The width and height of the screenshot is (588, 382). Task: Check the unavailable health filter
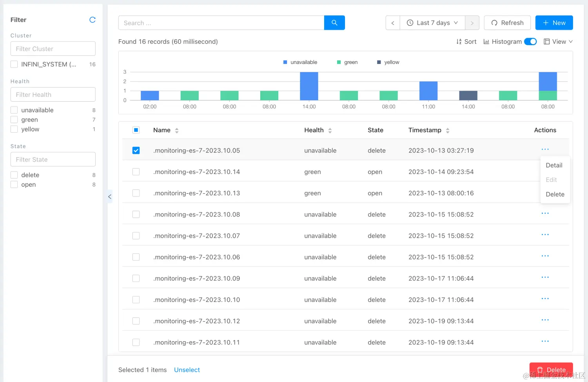tap(14, 110)
